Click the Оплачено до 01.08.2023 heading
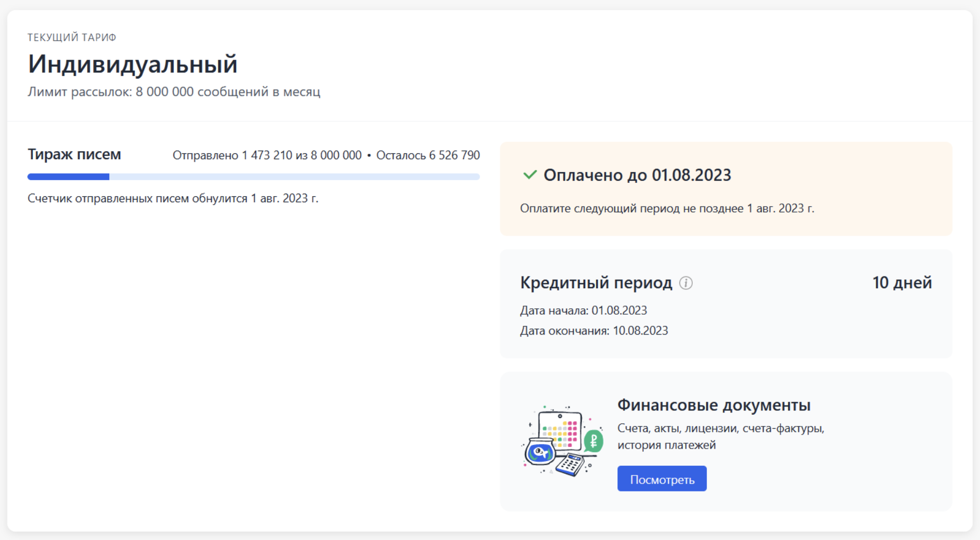Image resolution: width=980 pixels, height=540 pixels. click(637, 175)
